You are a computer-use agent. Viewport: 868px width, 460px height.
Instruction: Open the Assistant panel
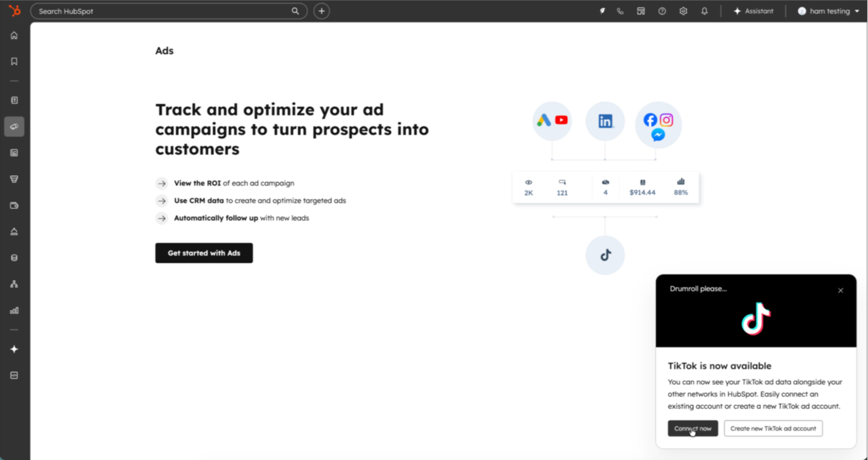click(x=753, y=11)
